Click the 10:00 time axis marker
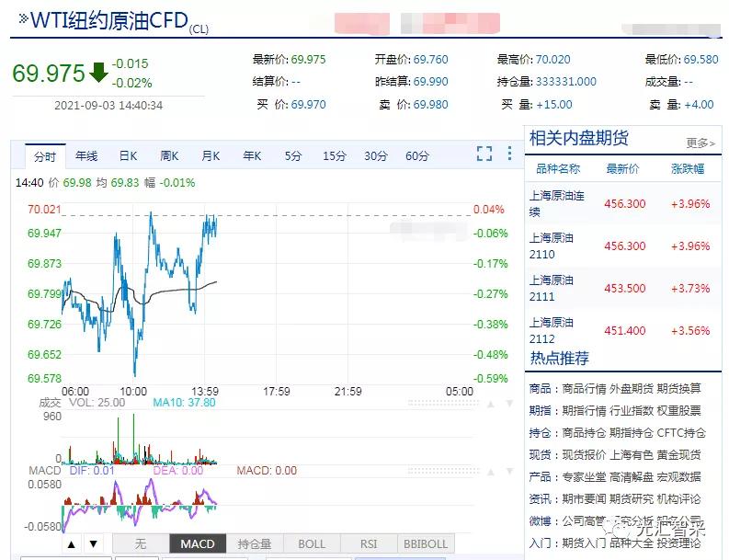The width and height of the screenshot is (729, 560). [x=133, y=392]
